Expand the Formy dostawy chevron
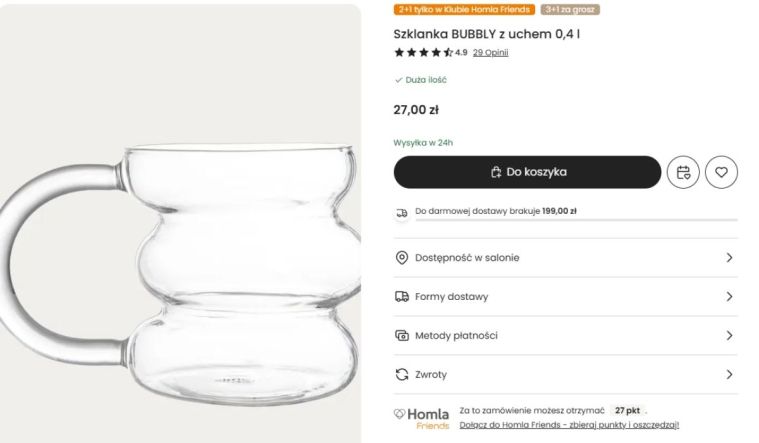The width and height of the screenshot is (759, 443). point(729,296)
